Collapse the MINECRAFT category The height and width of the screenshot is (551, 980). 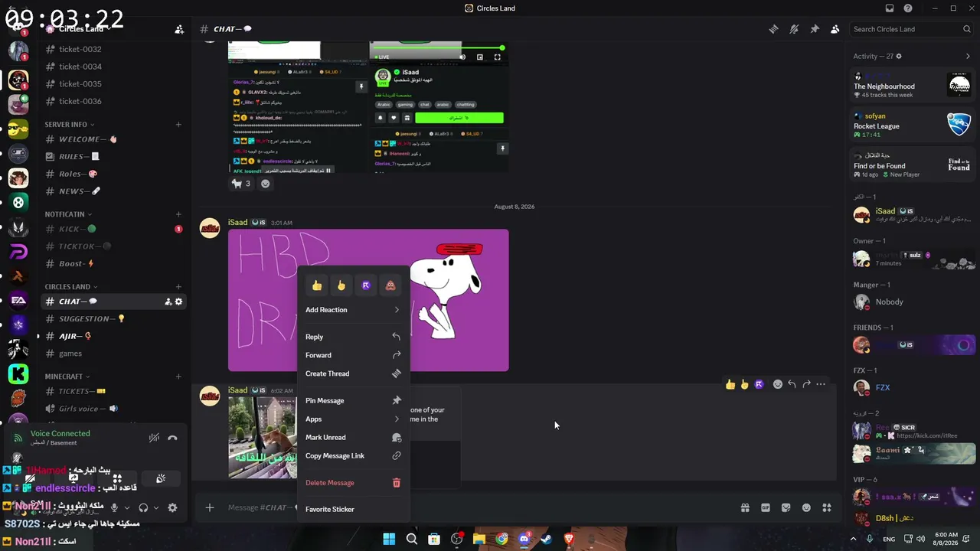pos(67,377)
